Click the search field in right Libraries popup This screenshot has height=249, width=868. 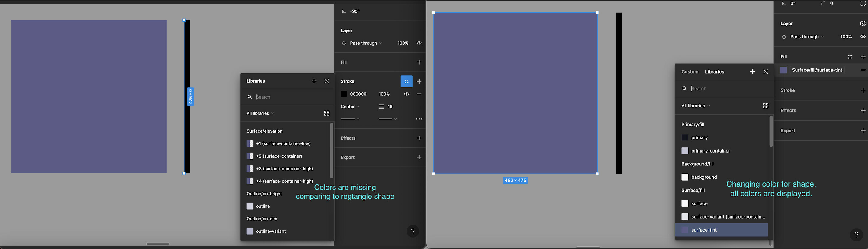click(x=725, y=89)
